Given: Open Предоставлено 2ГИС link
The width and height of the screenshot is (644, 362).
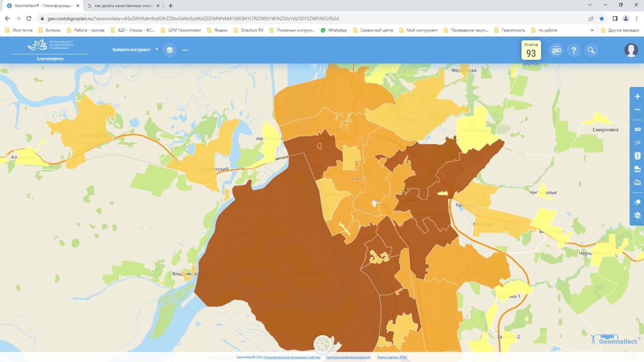Looking at the screenshot, I should pyautogui.click(x=392, y=357).
